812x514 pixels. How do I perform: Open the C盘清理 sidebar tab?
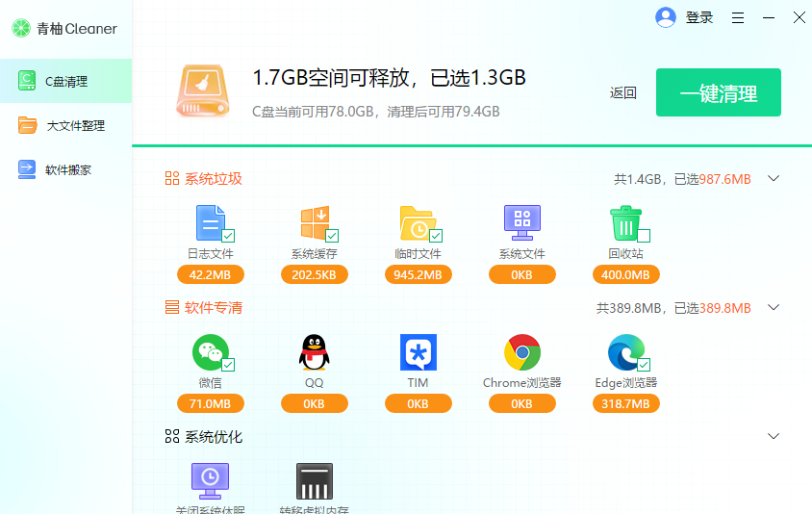65,81
